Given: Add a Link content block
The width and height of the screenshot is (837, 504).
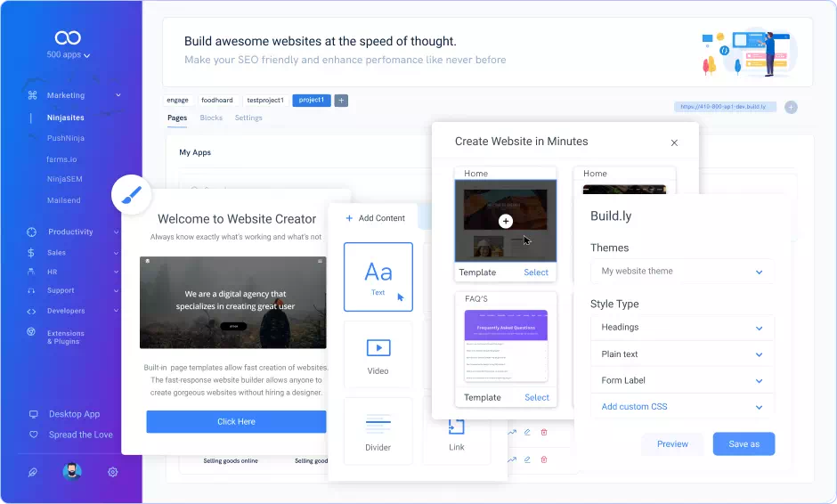Looking at the screenshot, I should (456, 432).
